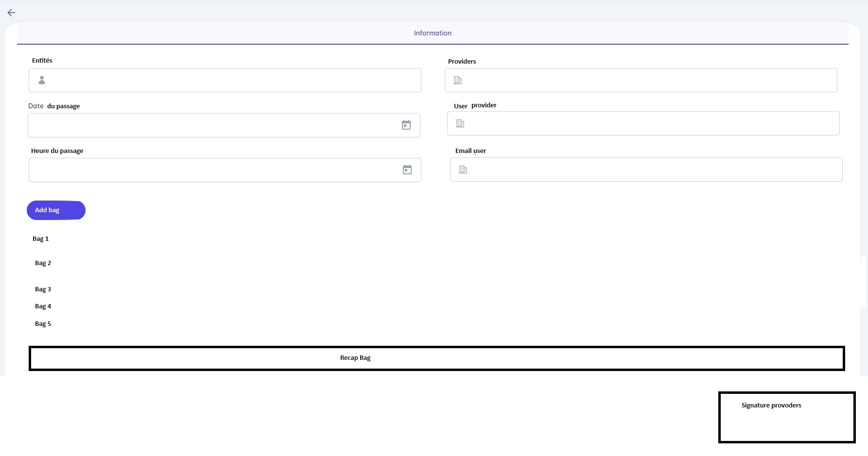
Task: Click into the Date du passage field
Action: pyautogui.click(x=214, y=125)
